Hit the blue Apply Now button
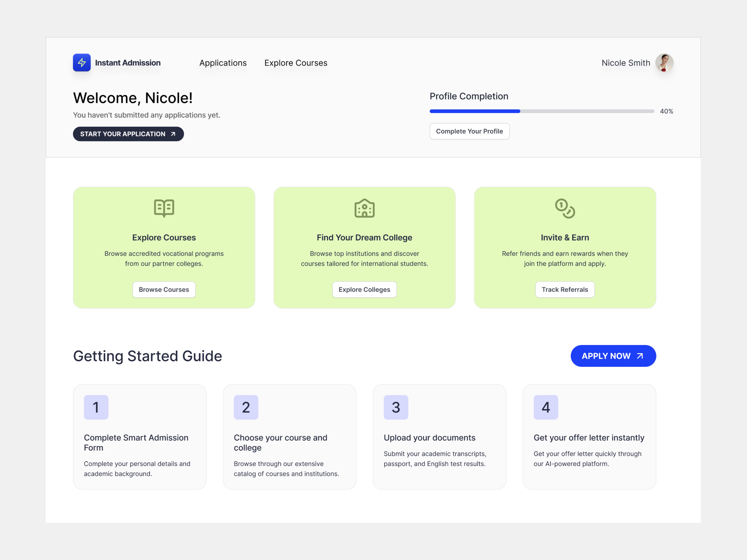 click(613, 356)
